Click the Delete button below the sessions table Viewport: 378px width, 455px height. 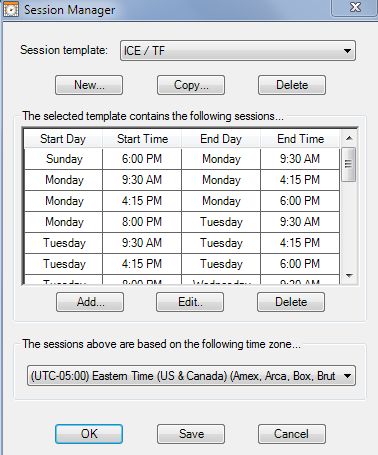[291, 302]
